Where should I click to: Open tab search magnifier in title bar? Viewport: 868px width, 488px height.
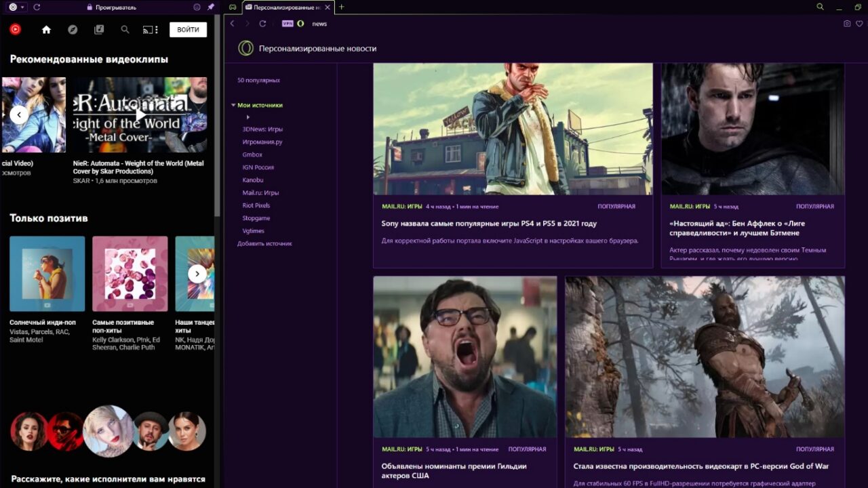click(820, 7)
